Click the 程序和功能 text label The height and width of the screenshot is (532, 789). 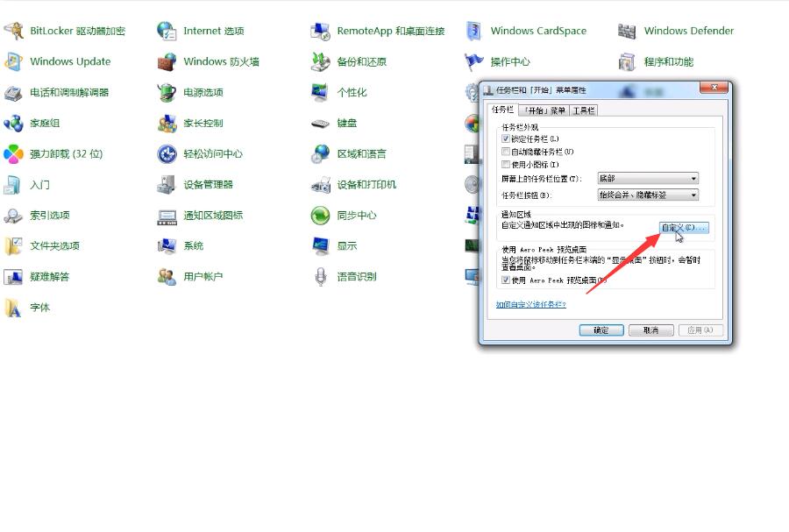pos(668,62)
